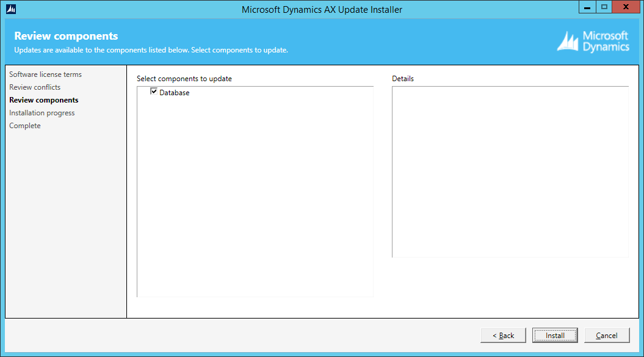
Task: Minimize the Update Installer window
Action: pyautogui.click(x=587, y=7)
